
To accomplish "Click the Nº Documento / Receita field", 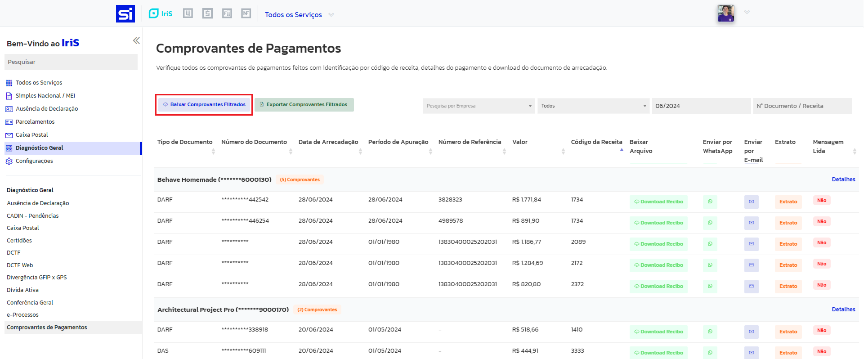I will [802, 106].
